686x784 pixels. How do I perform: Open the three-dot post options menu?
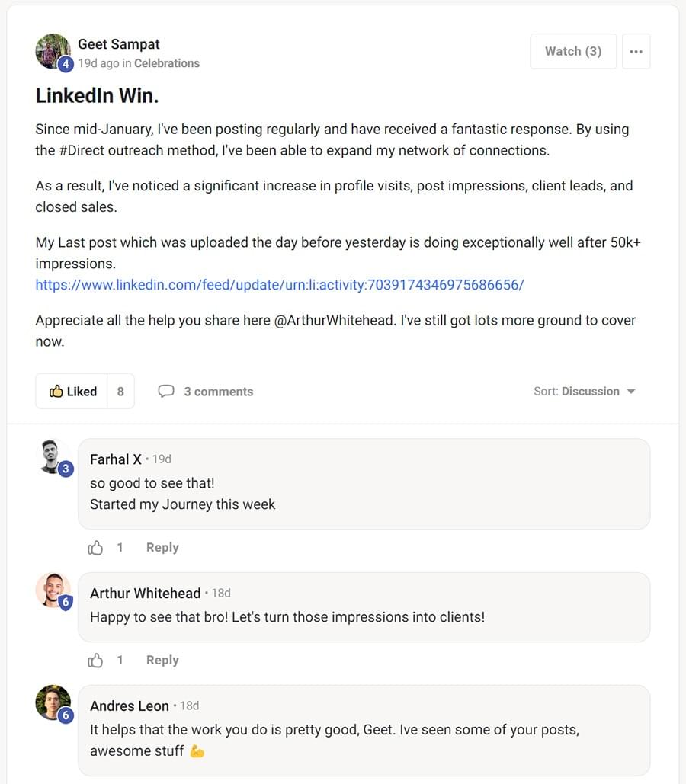(x=636, y=52)
